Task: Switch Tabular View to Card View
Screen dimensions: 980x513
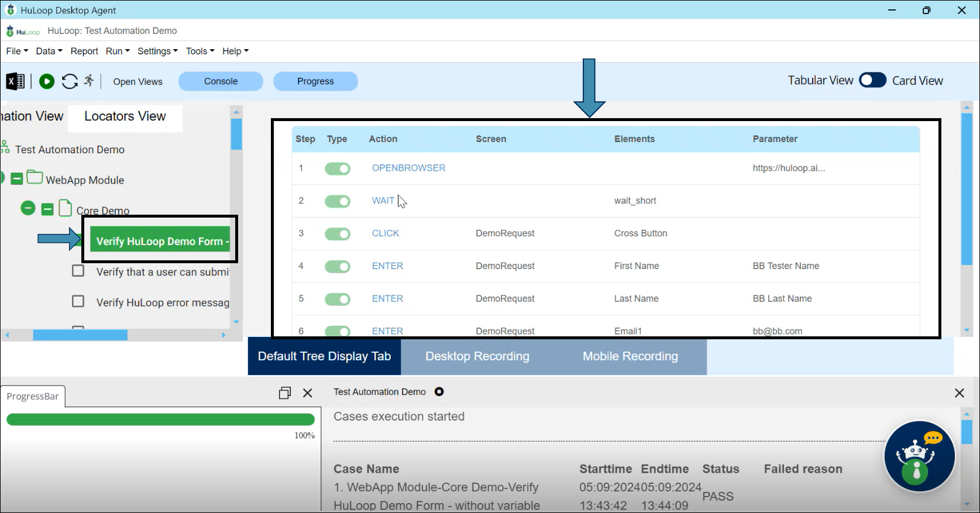Action: point(872,81)
